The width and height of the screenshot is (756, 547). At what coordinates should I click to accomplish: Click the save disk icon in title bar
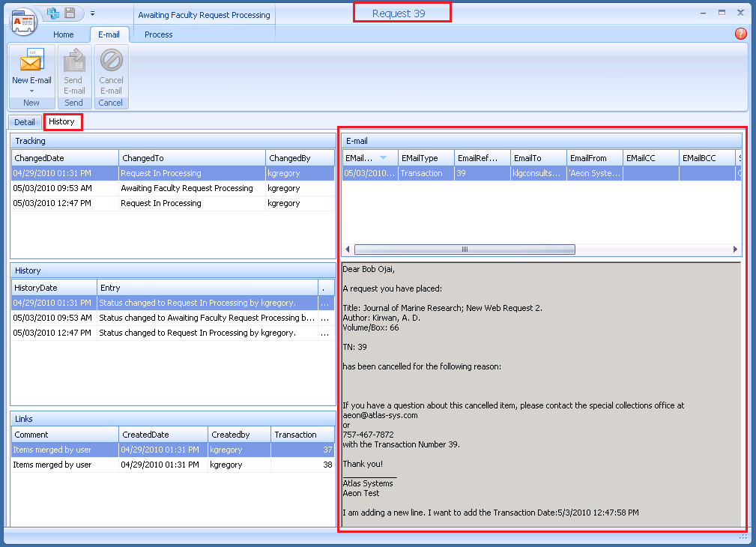tap(70, 13)
